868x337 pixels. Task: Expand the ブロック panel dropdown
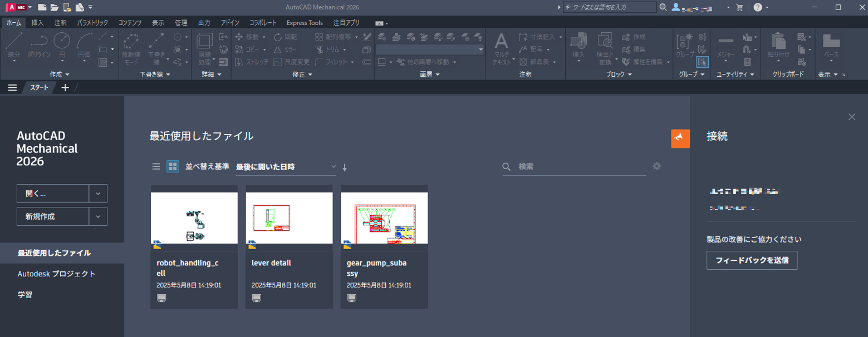pos(618,74)
